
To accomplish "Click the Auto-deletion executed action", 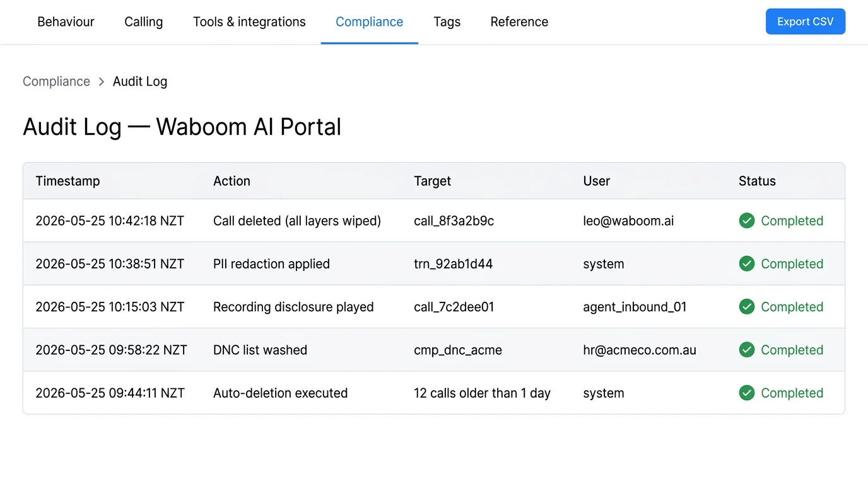I will (x=280, y=393).
